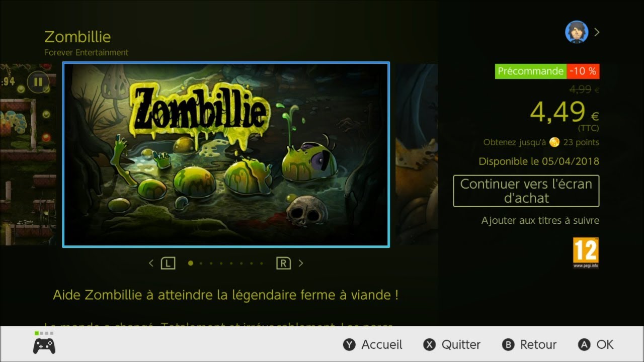Select the first screenshot pagination dot

pyautogui.click(x=190, y=263)
